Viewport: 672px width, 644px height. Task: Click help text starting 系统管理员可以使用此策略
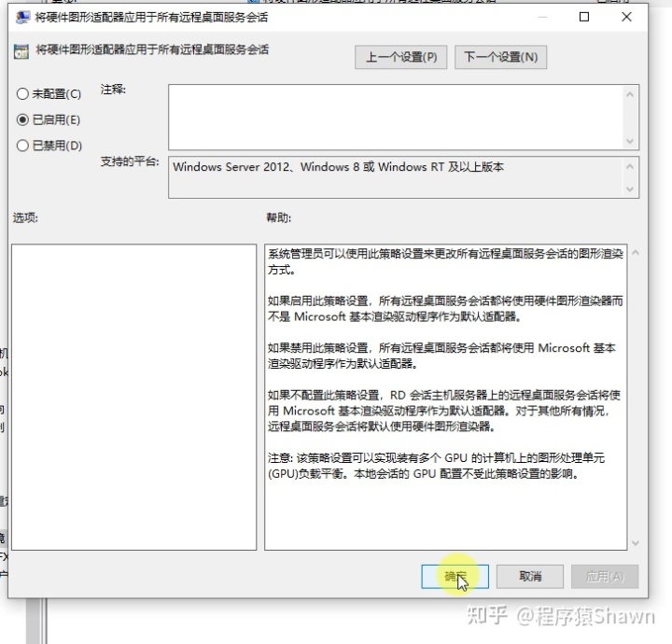pos(445,261)
